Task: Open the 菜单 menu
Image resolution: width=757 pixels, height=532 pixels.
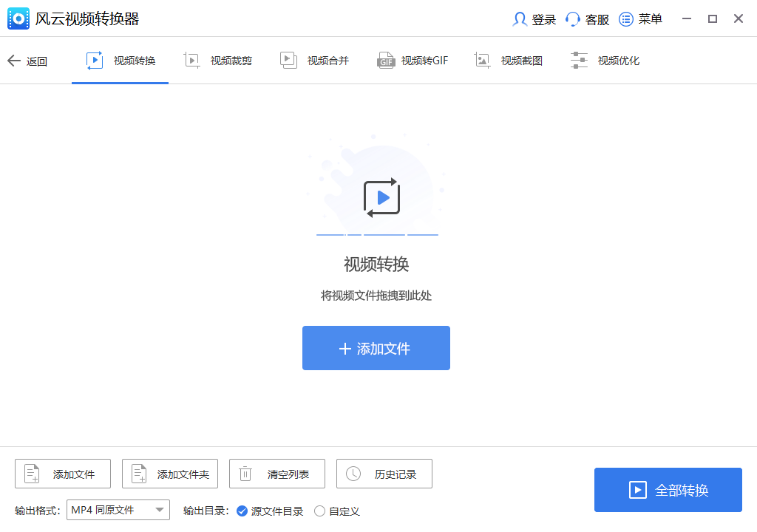Action: coord(640,19)
